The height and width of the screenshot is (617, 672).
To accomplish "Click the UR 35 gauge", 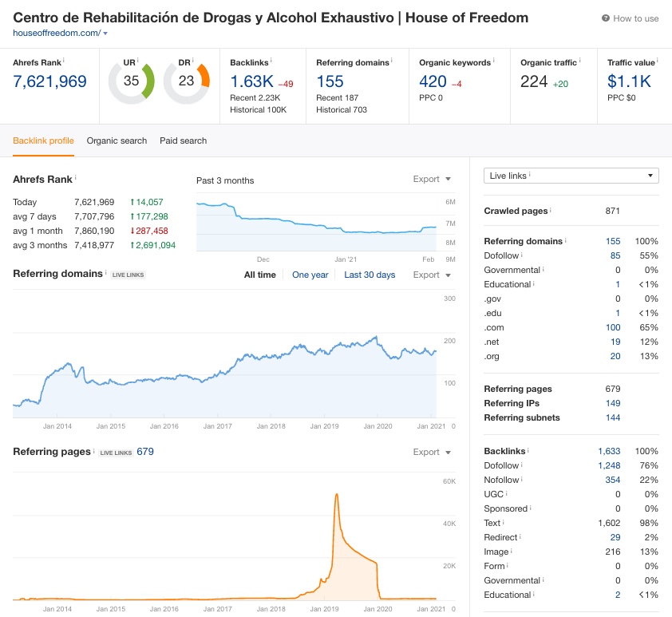I will [131, 81].
